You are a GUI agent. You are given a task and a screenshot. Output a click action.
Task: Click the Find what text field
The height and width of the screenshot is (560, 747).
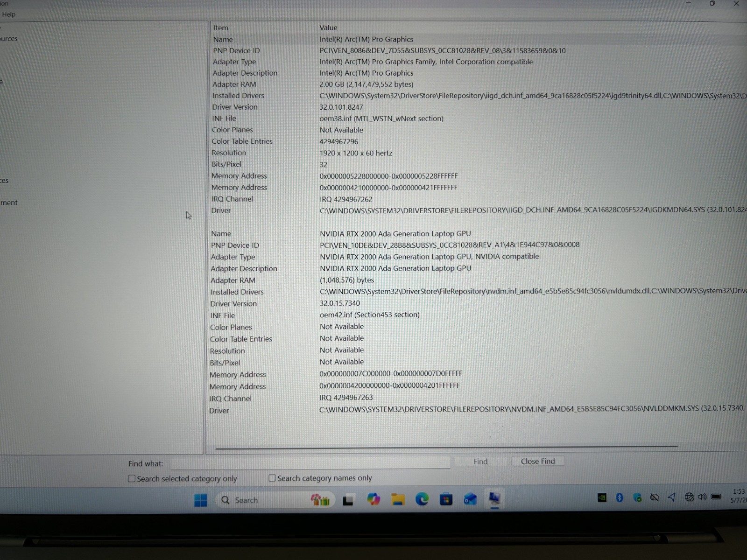pyautogui.click(x=310, y=462)
